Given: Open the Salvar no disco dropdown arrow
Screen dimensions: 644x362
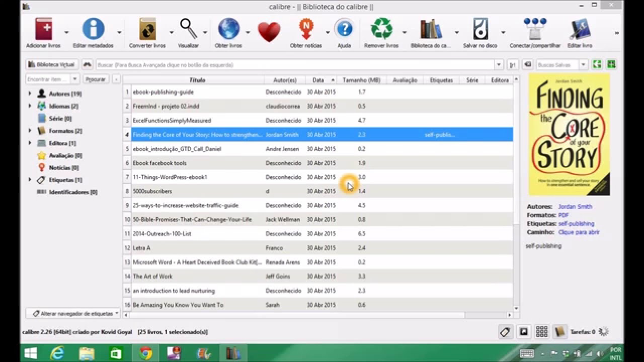Looking at the screenshot, I should tap(503, 33).
